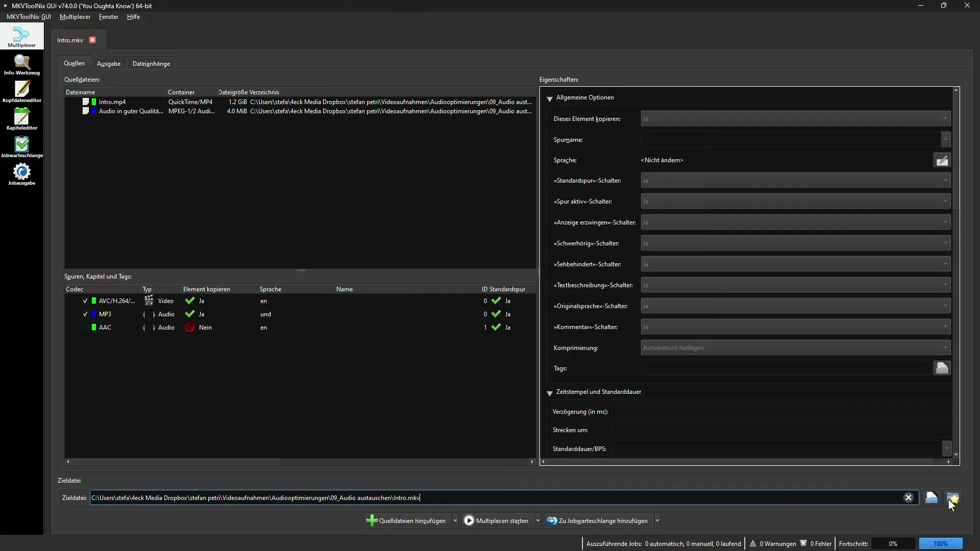Open the Hilfe menu

click(133, 17)
